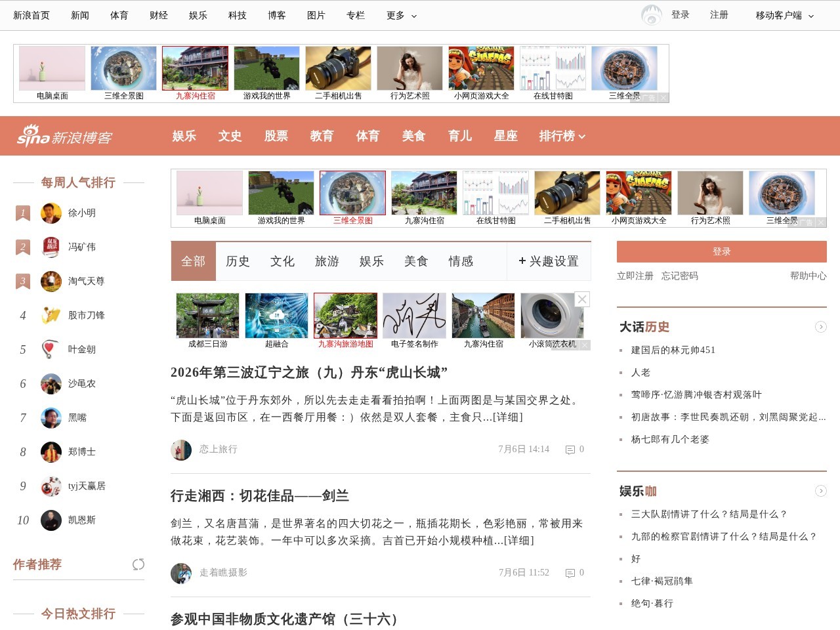Open article 2026年第三波辽宁之旅 虎山长城
This screenshot has width=840, height=630.
point(309,372)
